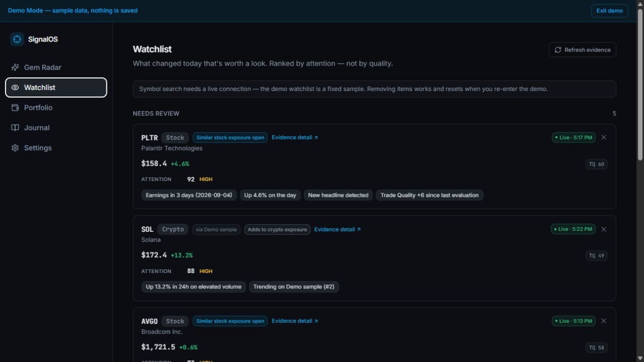Click the $1,721.5 price
Viewport: 644px width, 362px height.
[x=158, y=347]
